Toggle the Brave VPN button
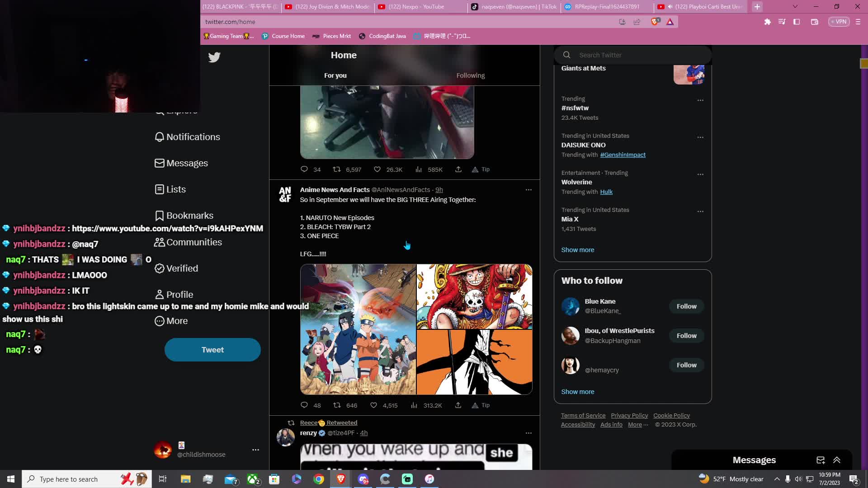Screen dimensions: 868x488 coord(839,22)
